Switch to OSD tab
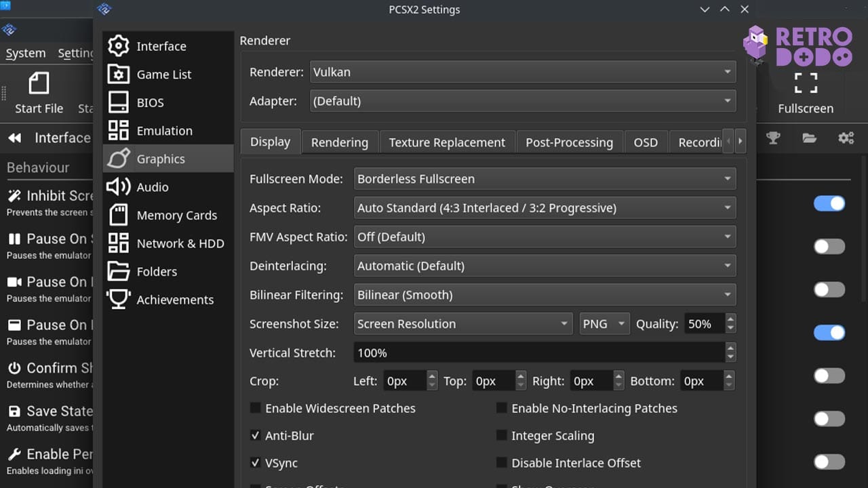This screenshot has width=868, height=488. tap(646, 142)
